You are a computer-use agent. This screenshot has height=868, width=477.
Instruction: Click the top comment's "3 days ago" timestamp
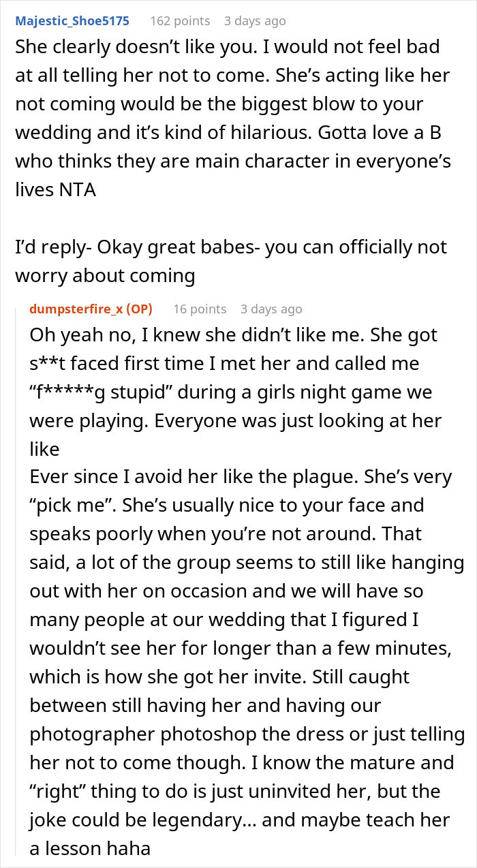(255, 20)
